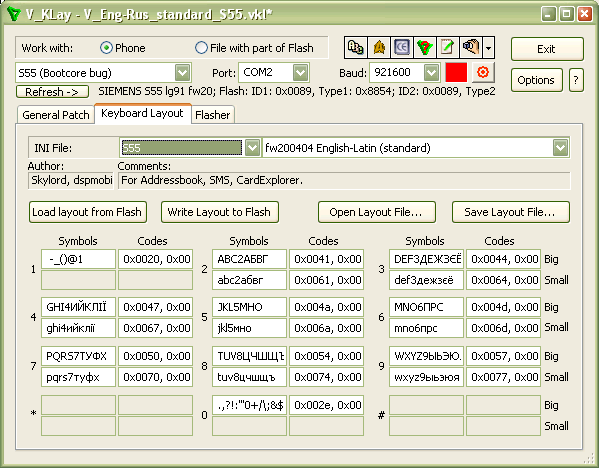Open the Options button
The width and height of the screenshot is (599, 468).
coord(536,80)
